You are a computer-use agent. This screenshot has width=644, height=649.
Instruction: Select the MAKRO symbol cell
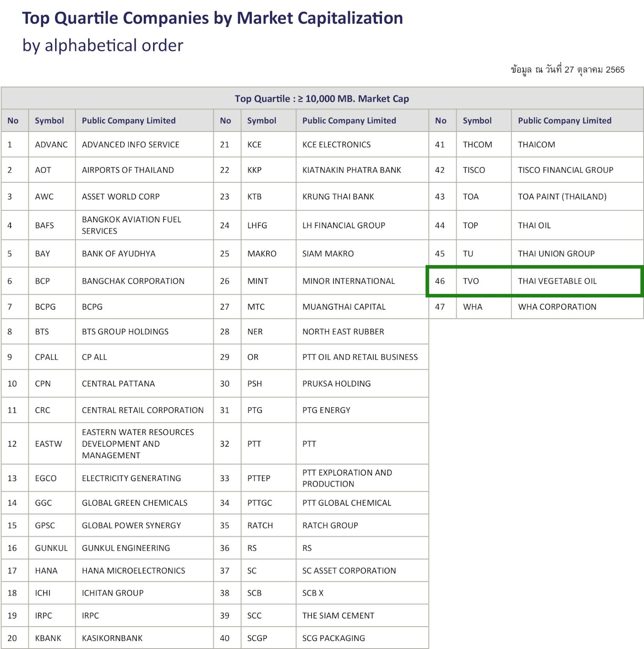262,254
